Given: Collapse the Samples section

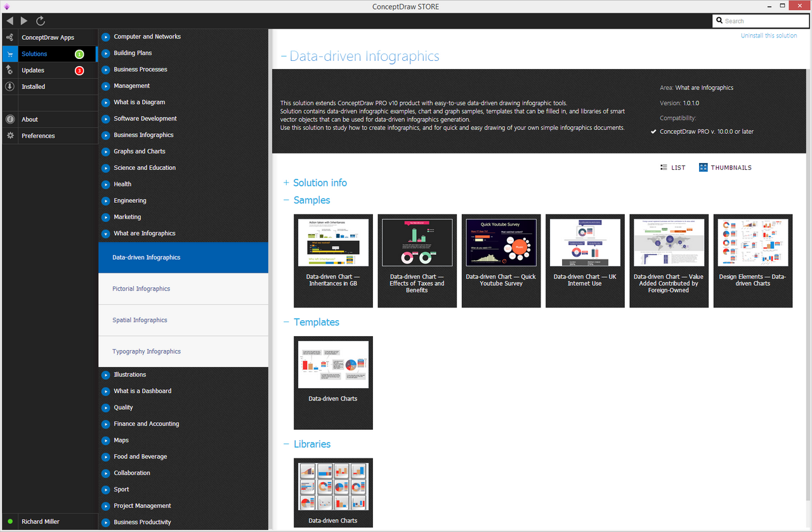Looking at the screenshot, I should 286,200.
